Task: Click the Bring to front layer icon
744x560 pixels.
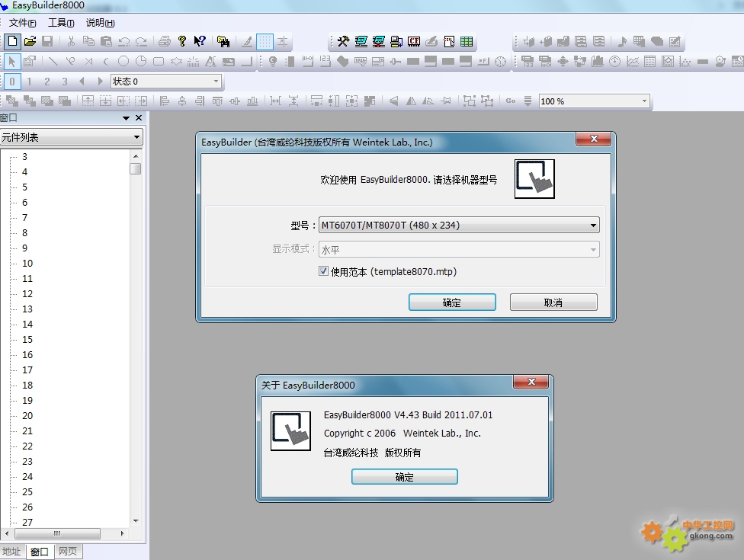Action: [12, 101]
